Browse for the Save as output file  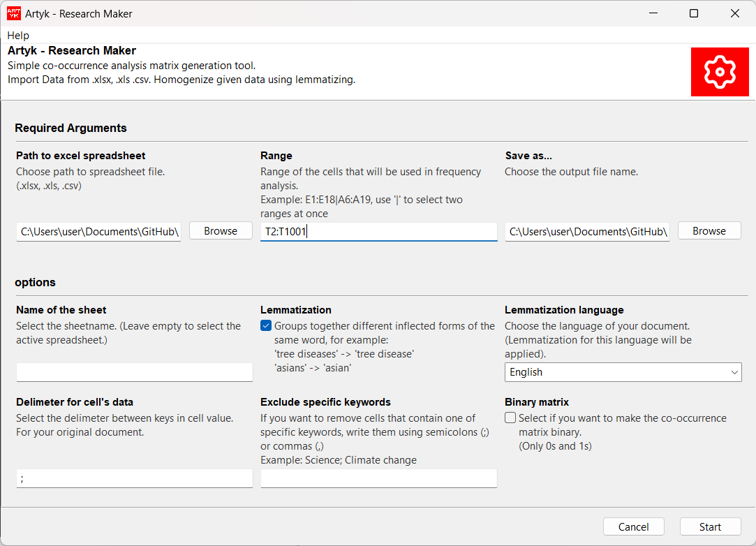tap(709, 231)
